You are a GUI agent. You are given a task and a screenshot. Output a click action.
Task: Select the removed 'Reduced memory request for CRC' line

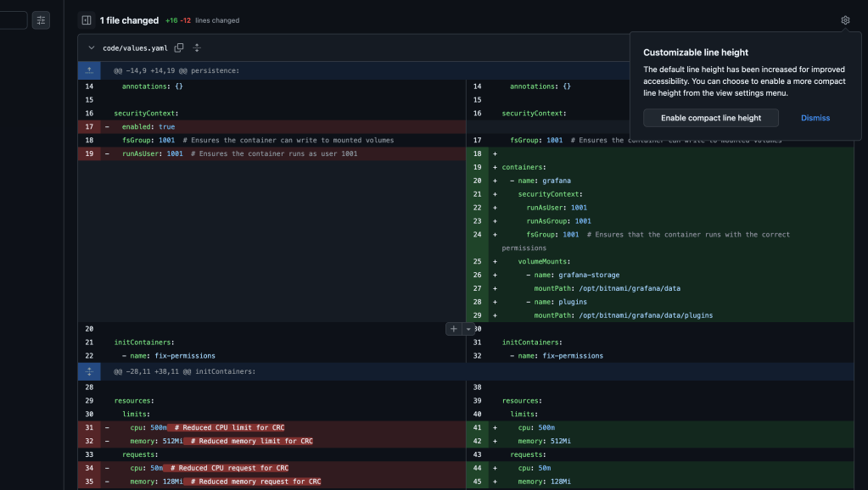click(x=226, y=482)
